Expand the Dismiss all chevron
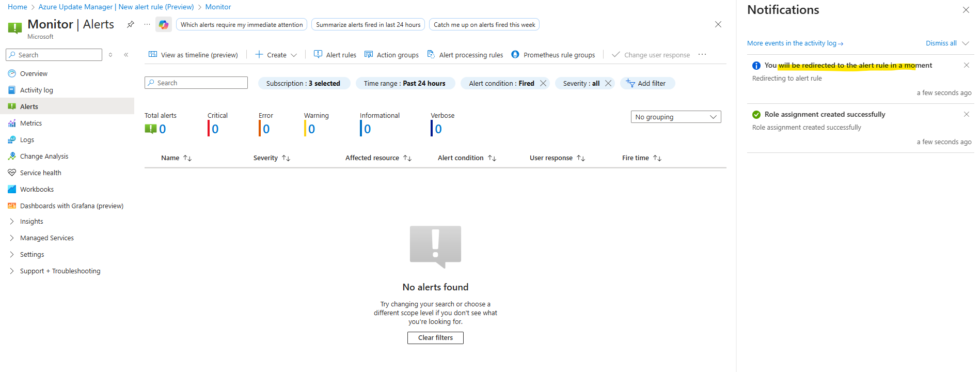Image resolution: width=980 pixels, height=372 pixels. (966, 43)
